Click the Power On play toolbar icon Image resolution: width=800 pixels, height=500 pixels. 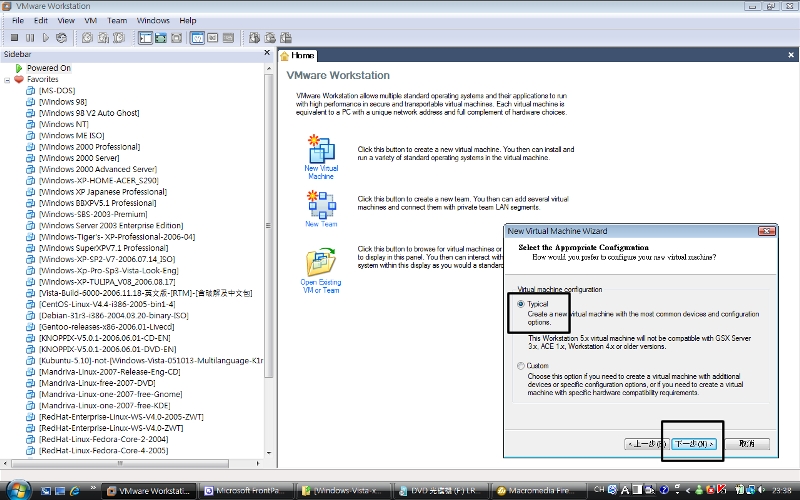[45, 37]
